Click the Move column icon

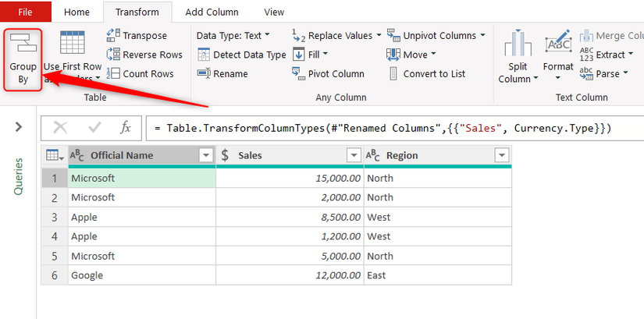[x=393, y=55]
